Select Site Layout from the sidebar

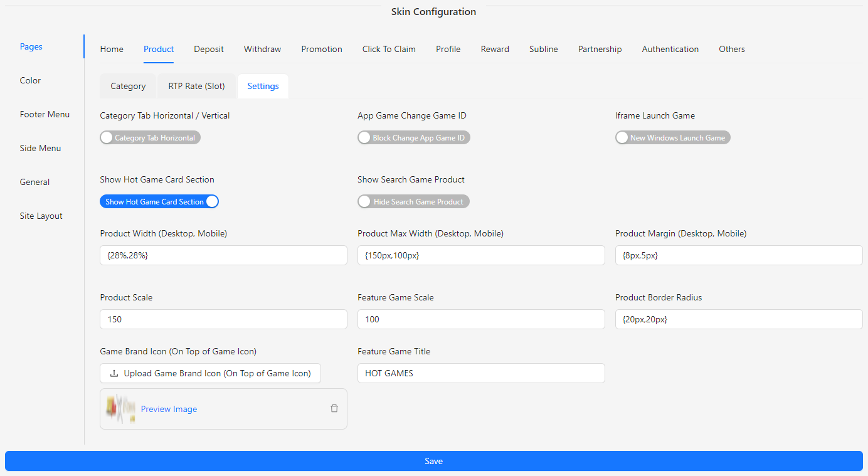[41, 216]
